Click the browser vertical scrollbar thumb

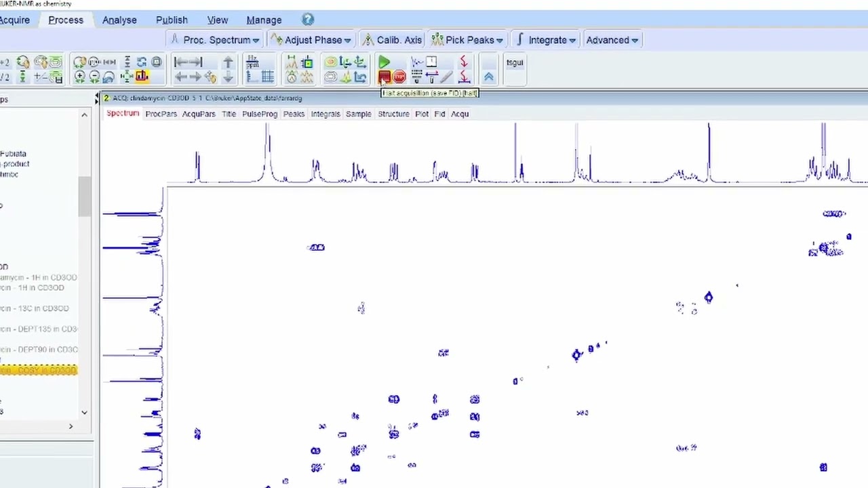click(x=84, y=197)
